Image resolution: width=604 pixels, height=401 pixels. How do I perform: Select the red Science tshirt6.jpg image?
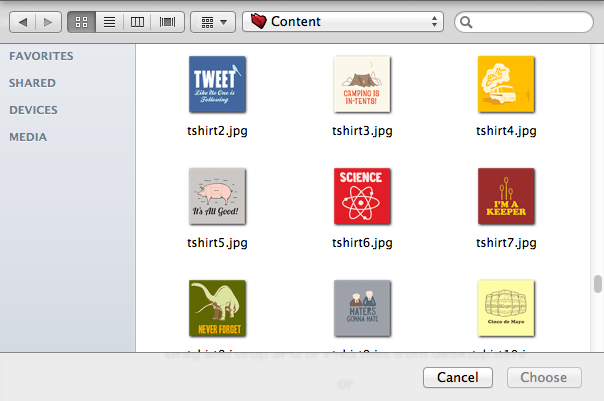(x=361, y=196)
